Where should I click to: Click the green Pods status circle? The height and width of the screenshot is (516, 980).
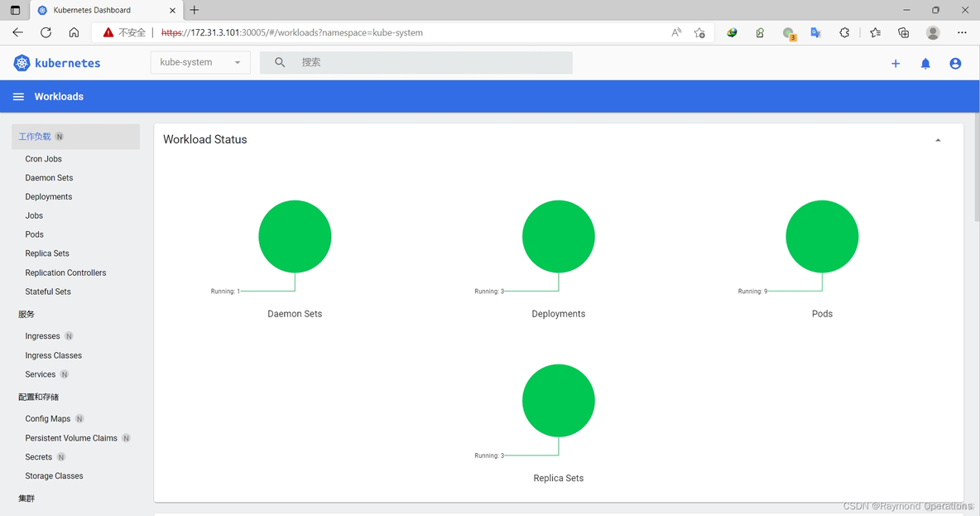point(822,237)
